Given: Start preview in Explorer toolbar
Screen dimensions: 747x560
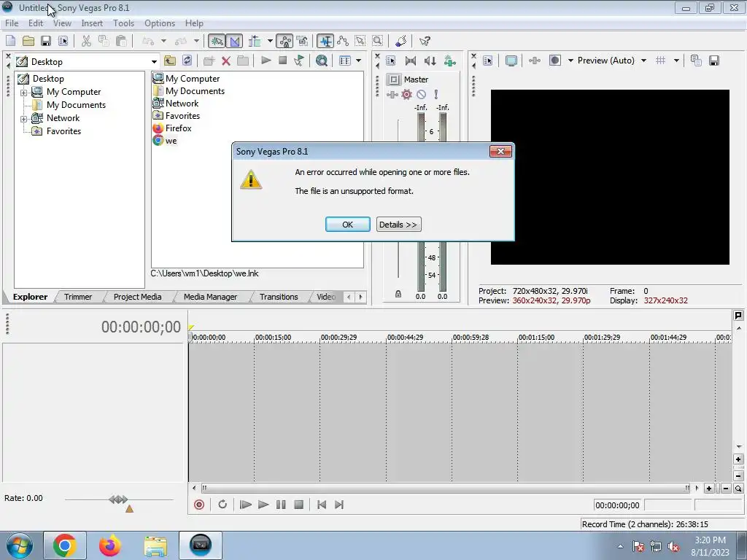Looking at the screenshot, I should pyautogui.click(x=266, y=61).
